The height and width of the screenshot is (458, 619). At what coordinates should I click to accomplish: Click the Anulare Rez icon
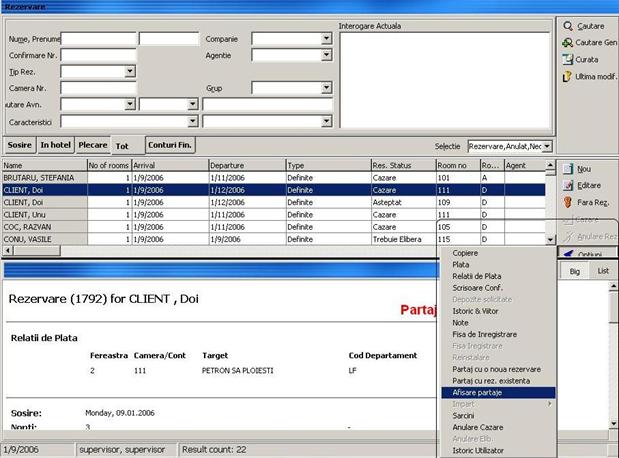point(568,237)
